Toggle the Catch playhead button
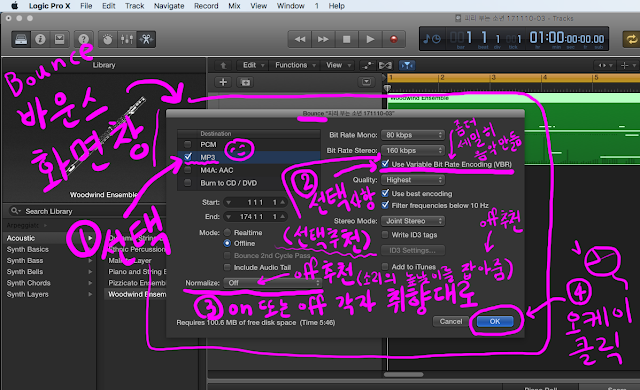Viewport: 640px width, 390px height. click(407, 65)
